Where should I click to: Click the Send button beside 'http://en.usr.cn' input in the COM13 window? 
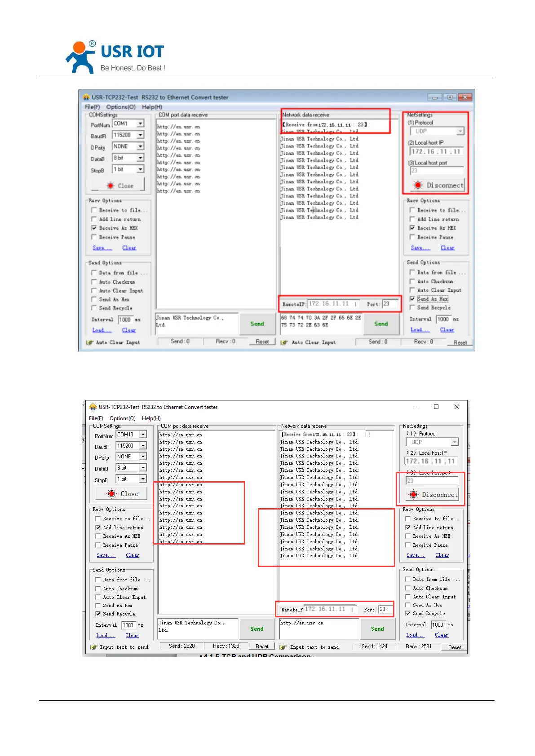tap(377, 629)
